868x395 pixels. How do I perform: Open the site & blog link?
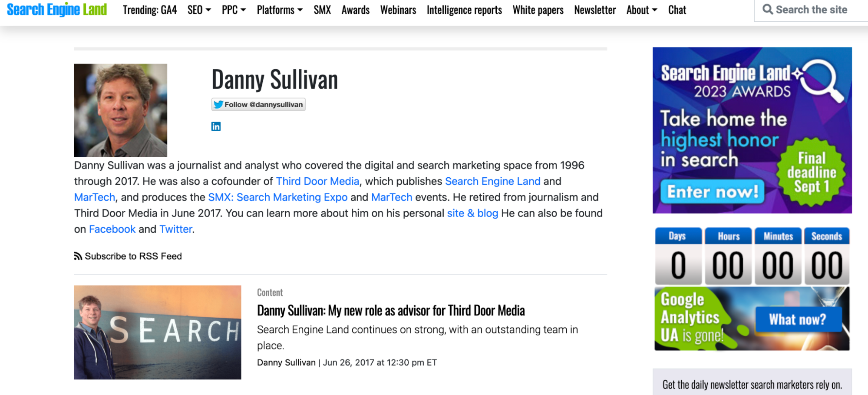[x=472, y=213]
